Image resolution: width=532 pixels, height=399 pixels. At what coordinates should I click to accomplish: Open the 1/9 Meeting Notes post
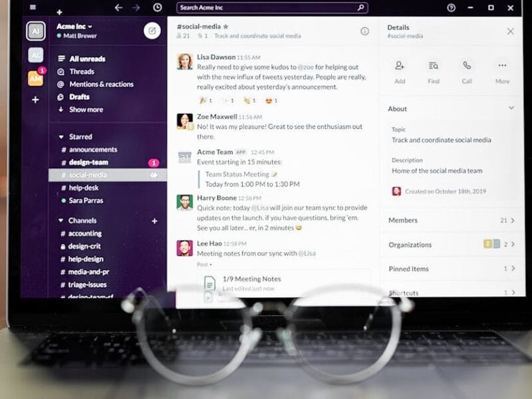252,279
